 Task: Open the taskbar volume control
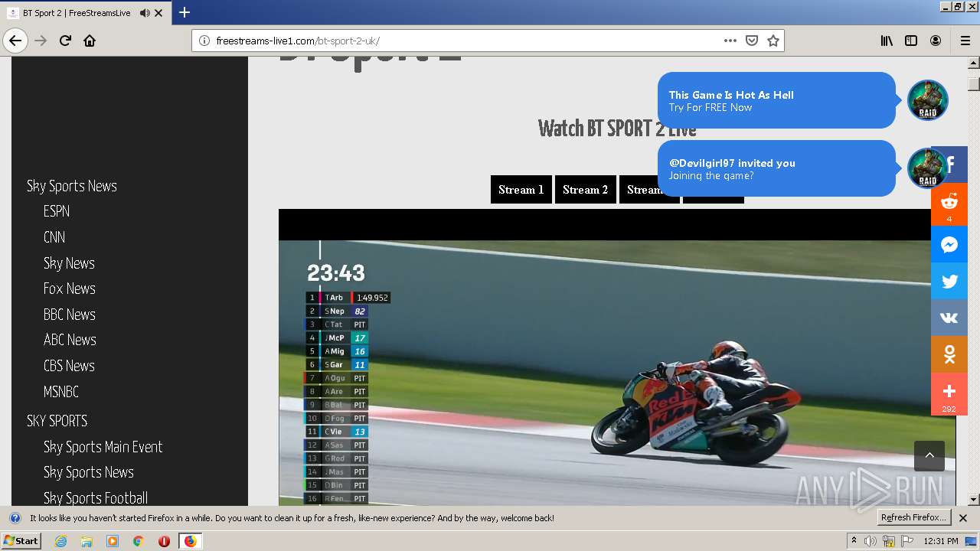click(x=871, y=541)
